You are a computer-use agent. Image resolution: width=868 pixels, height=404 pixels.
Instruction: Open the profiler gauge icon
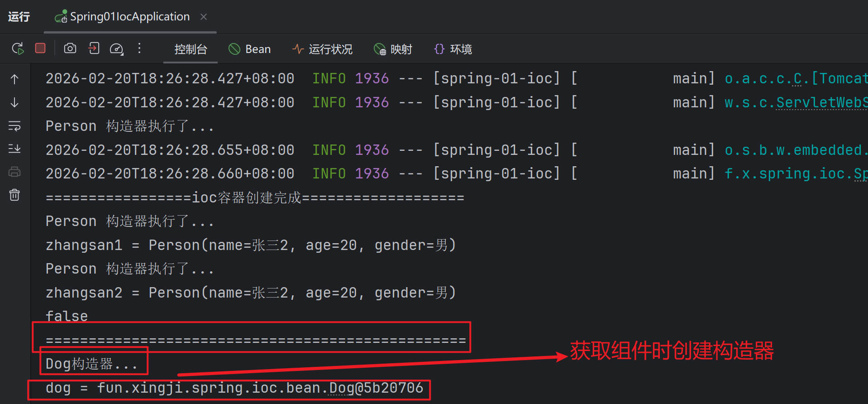point(116,48)
